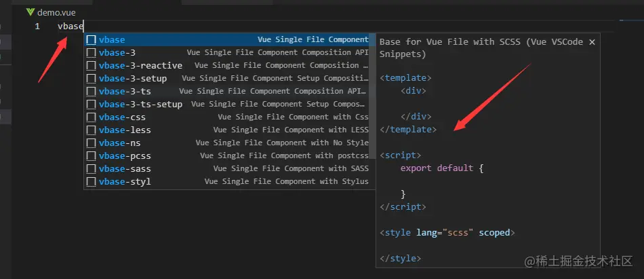The image size is (644, 279).
Task: Click 'Vue Single File Component with LESS' description
Action: pos(291,130)
